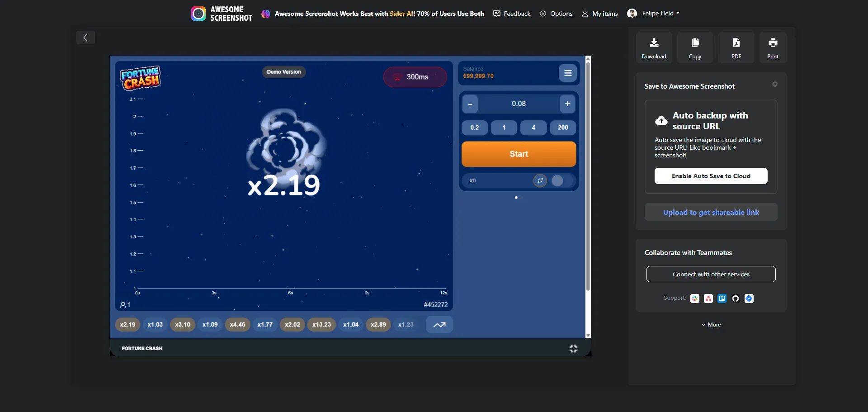868x412 pixels.
Task: Export the screenshot as PDF
Action: [736, 47]
